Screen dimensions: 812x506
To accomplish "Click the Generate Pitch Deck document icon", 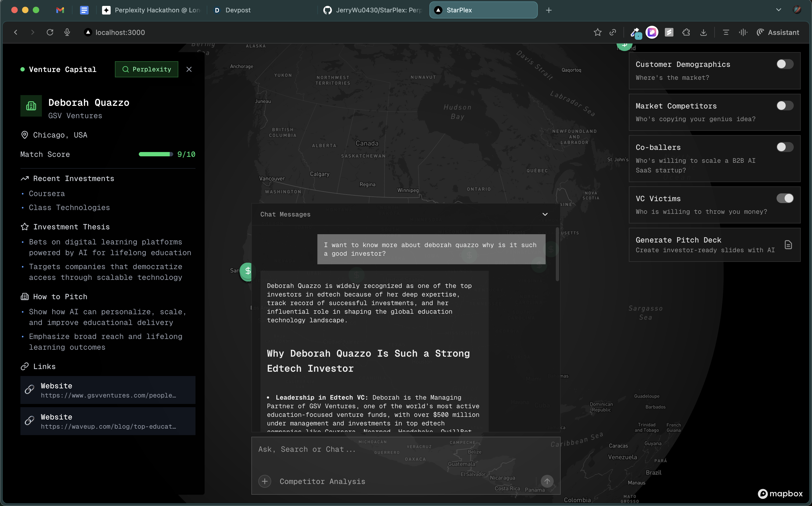I will (x=788, y=245).
